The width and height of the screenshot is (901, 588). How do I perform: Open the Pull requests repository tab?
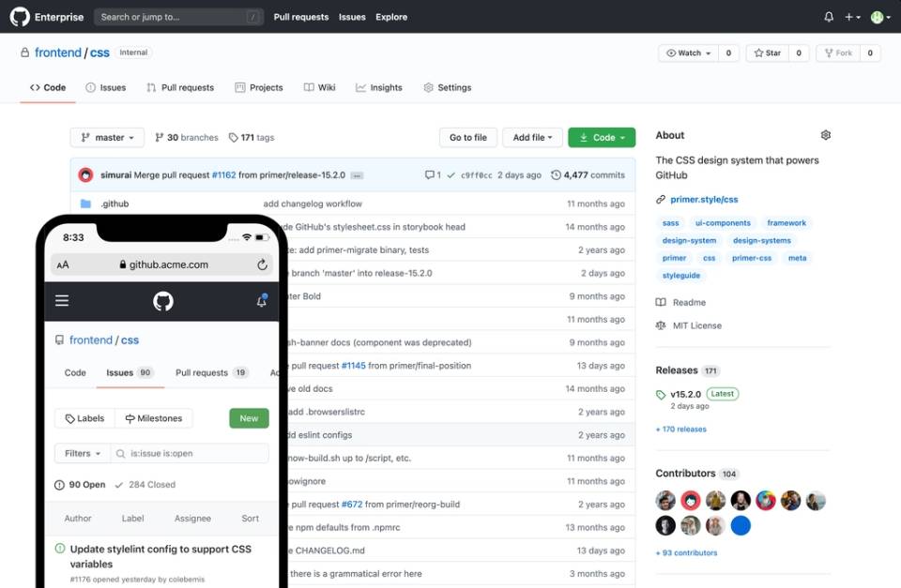(180, 88)
